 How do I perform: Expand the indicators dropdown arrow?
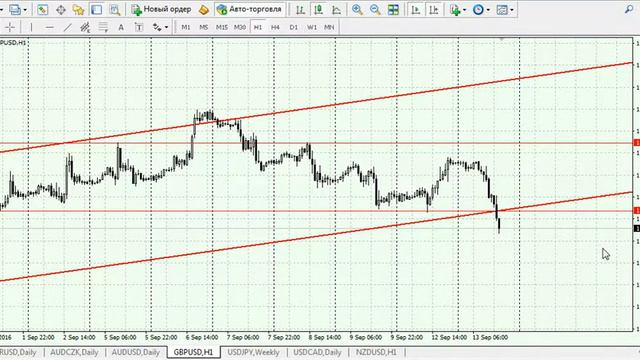[464, 10]
